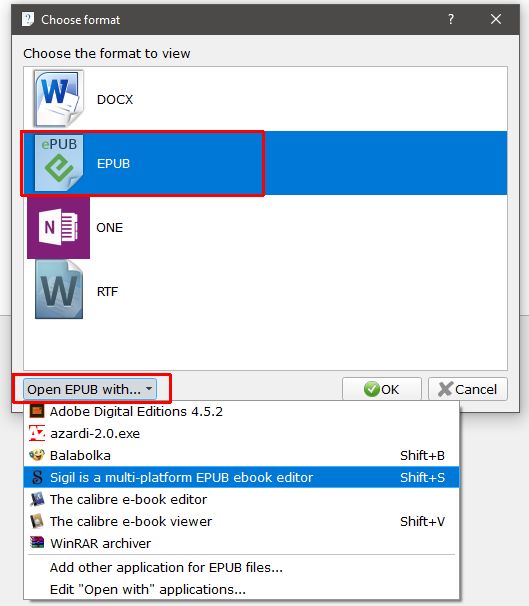
Task: Select the RTF format list entry
Action: click(x=265, y=291)
